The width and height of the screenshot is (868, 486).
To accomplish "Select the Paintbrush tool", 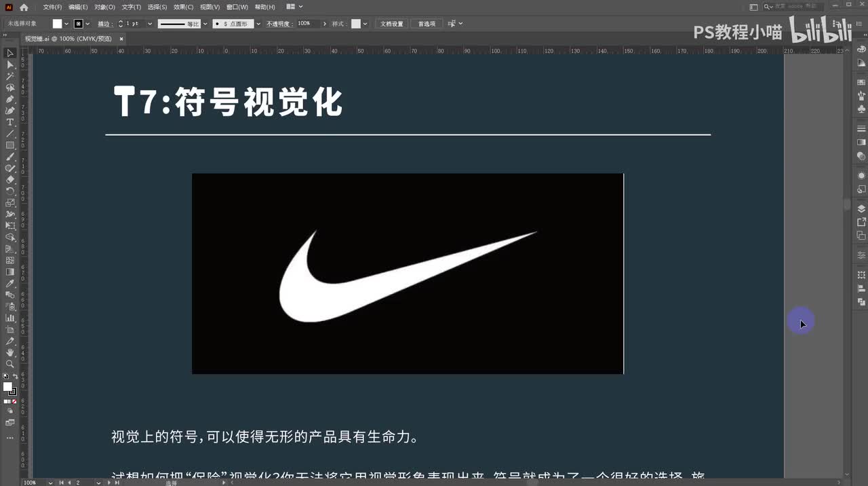I will tap(10, 157).
